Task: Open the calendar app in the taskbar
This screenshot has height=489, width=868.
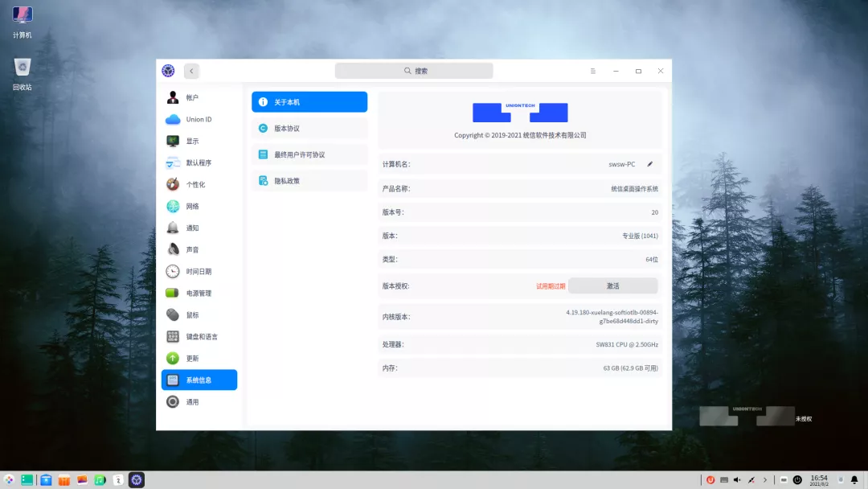Action: (x=118, y=480)
